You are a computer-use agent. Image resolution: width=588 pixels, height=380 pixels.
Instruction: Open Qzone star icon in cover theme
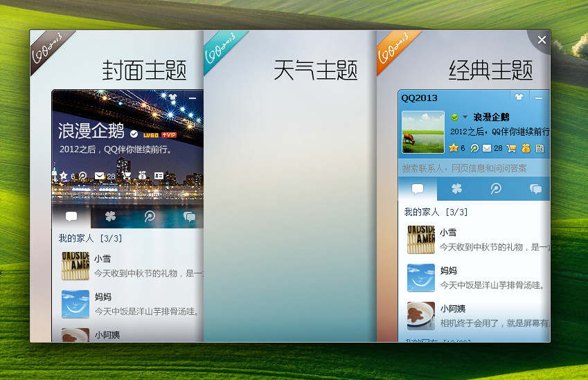64,175
